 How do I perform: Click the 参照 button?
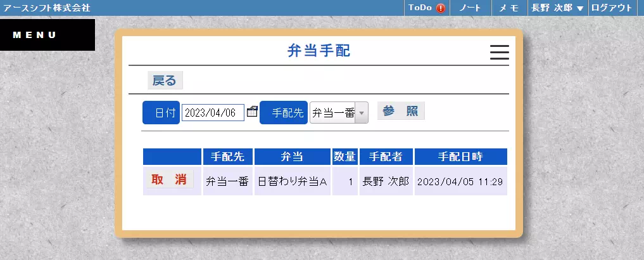pos(401,111)
